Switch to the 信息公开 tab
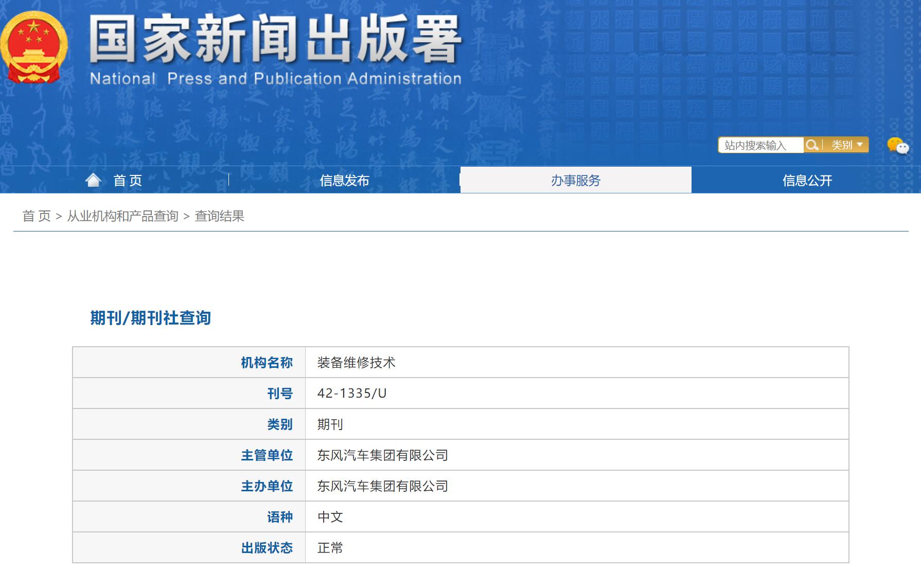This screenshot has height=588, width=921. tap(808, 181)
